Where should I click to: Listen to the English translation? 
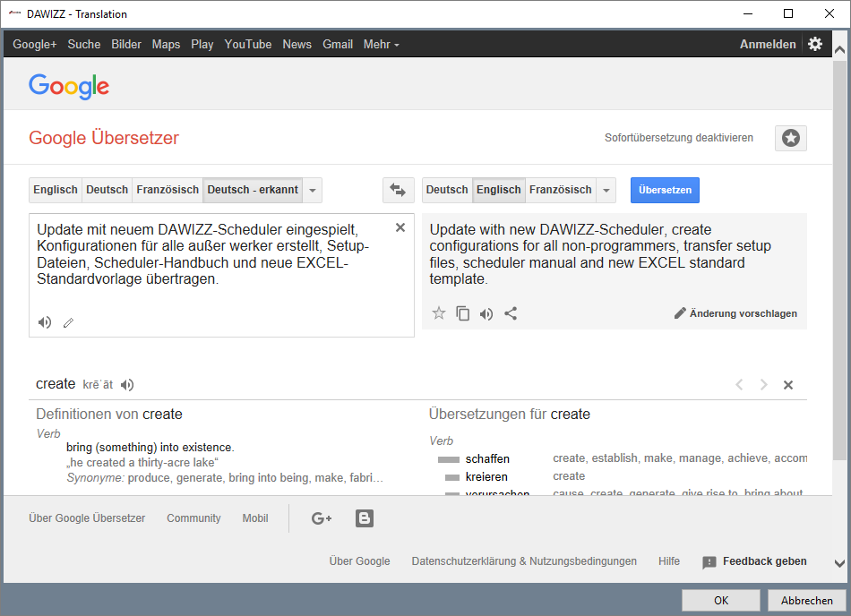click(486, 314)
